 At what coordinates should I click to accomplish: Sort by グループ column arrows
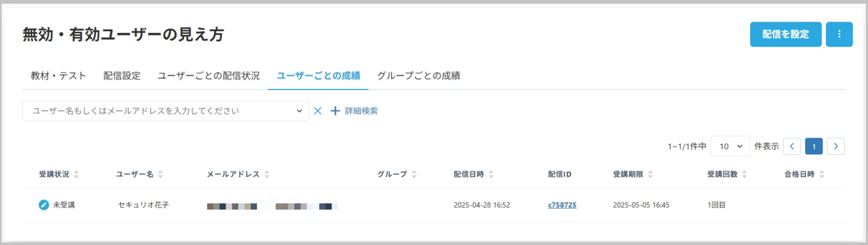tap(414, 174)
